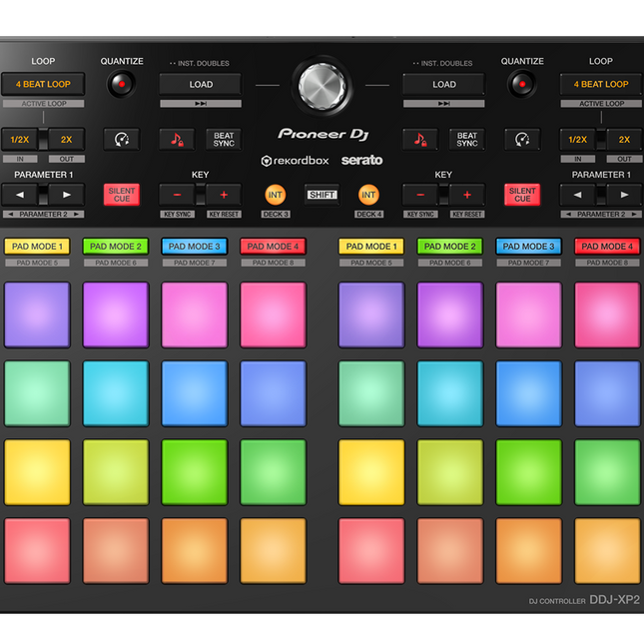Click the left deck LOAD button

201,84
